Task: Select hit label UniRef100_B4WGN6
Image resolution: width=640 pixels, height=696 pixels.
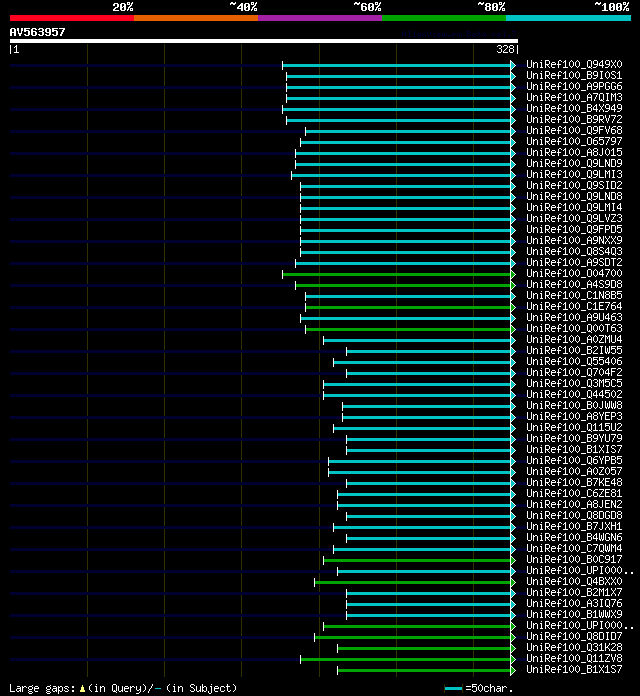Action: pos(574,537)
